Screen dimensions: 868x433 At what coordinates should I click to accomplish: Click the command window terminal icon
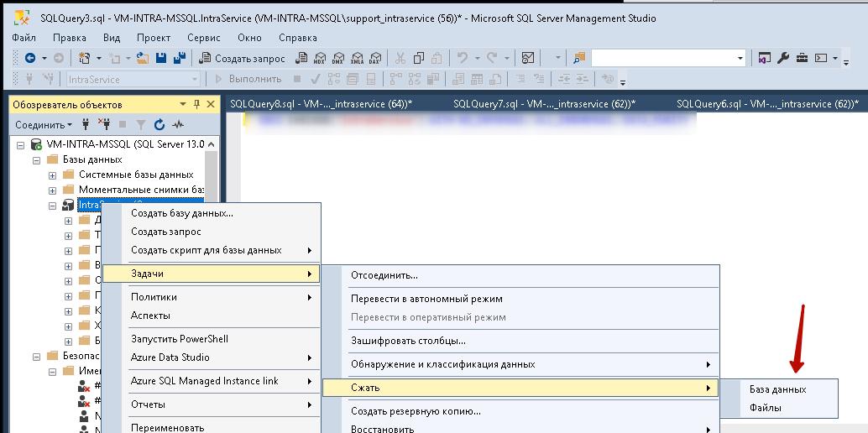[820, 58]
